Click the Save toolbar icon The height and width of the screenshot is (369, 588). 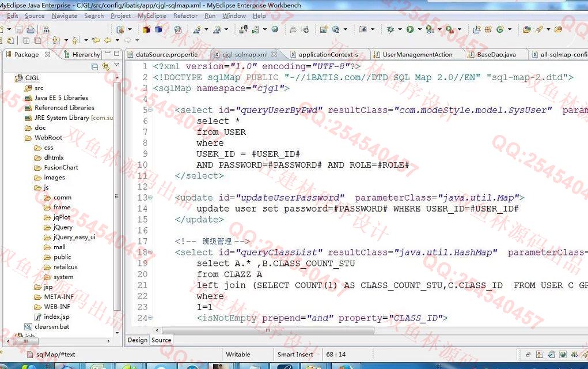[x=20, y=29]
